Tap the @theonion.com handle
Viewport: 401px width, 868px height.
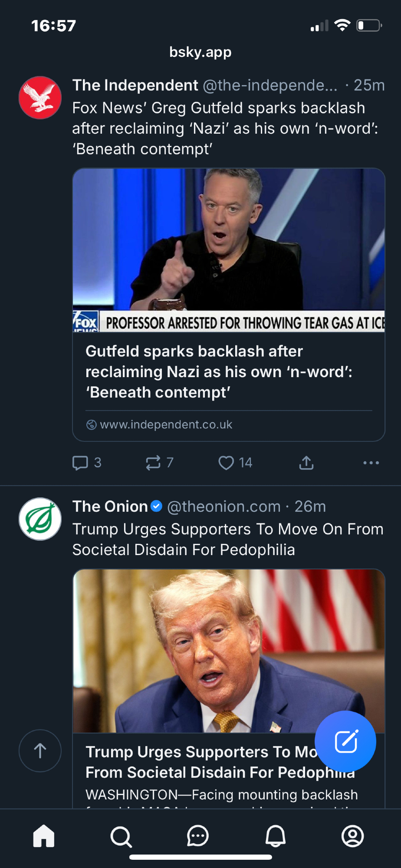point(224,506)
